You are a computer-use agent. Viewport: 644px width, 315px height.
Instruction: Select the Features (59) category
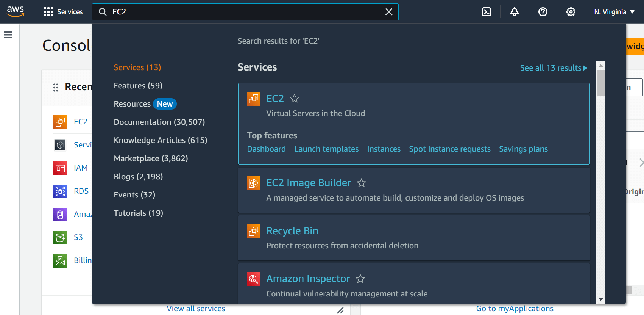tap(138, 86)
